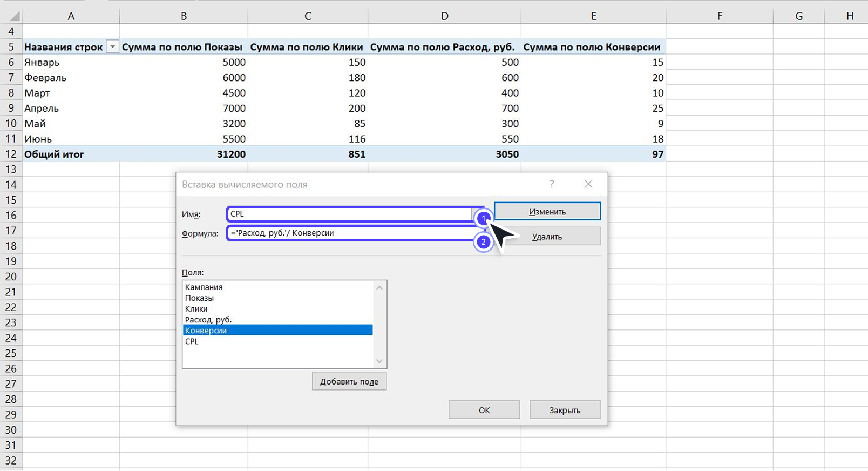
Task: Click Сумма по полю Расход, руб. header
Action: coord(444,47)
